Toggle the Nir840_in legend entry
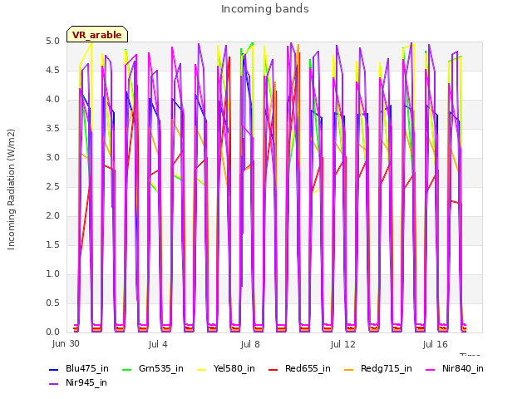Viewport: 532px width, 399px height. tap(455, 369)
